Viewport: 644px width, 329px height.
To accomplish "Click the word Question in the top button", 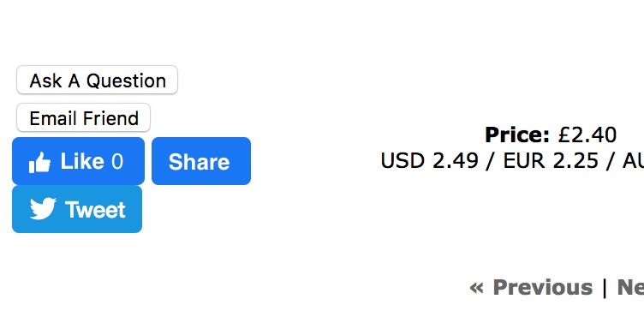I will click(126, 81).
